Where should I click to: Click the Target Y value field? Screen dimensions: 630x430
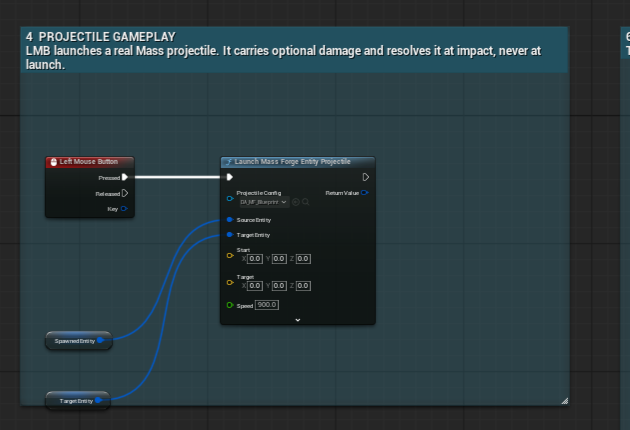coord(279,286)
